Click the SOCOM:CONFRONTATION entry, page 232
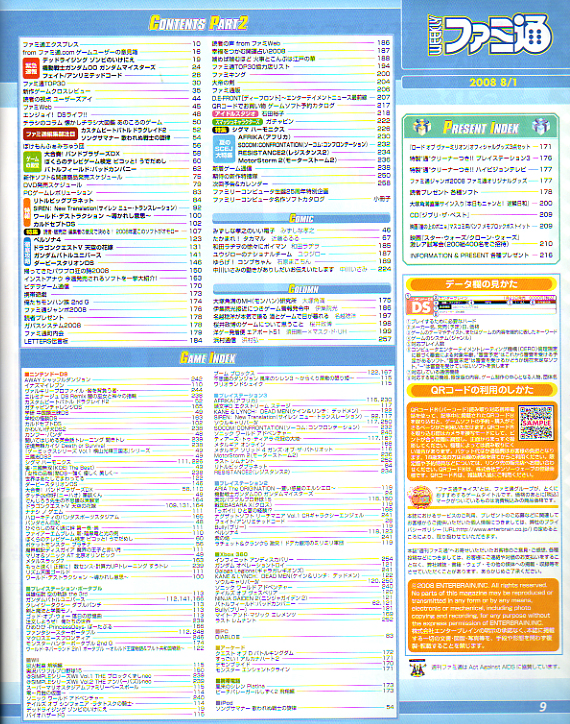This screenshot has height=724, width=570. [x=314, y=145]
